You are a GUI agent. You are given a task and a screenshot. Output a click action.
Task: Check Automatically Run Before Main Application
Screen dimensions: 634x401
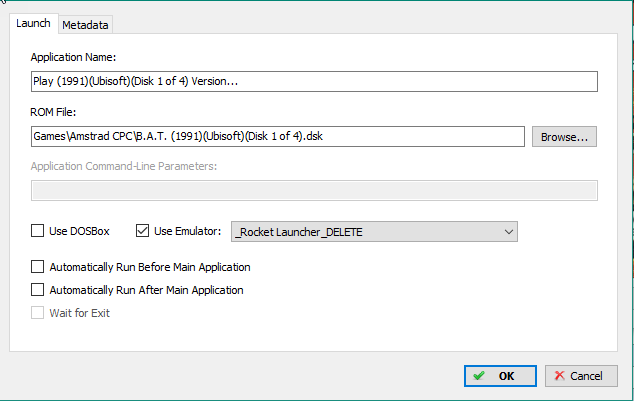tap(38, 267)
